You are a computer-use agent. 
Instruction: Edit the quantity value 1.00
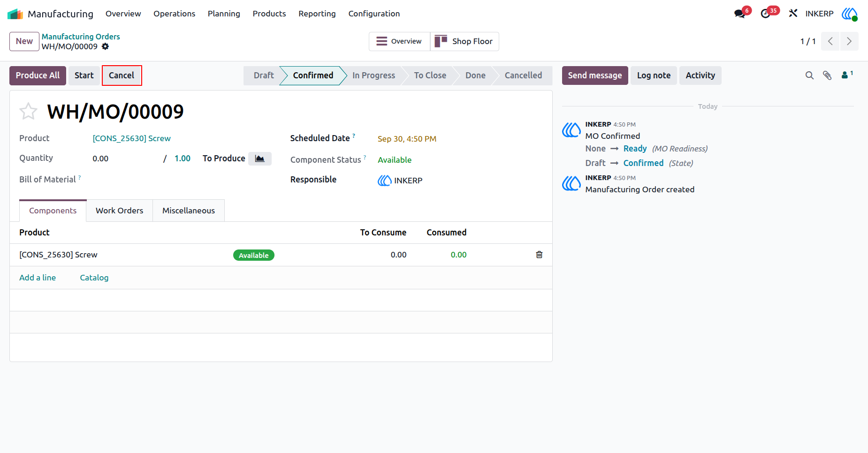(x=183, y=159)
